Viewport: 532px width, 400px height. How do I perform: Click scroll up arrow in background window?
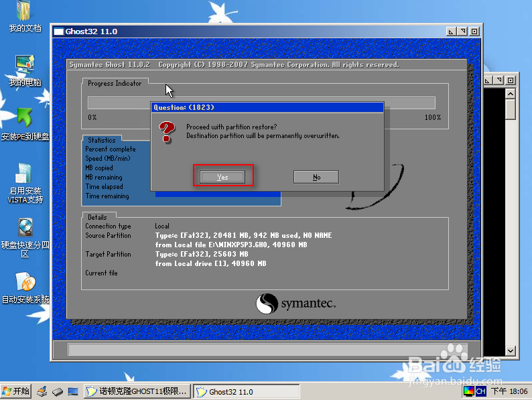coord(511,93)
